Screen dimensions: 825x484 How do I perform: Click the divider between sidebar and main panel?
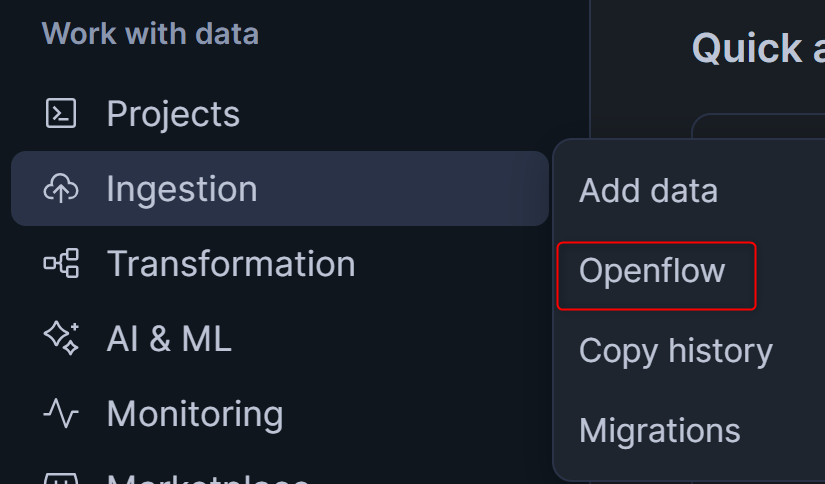[x=590, y=70]
